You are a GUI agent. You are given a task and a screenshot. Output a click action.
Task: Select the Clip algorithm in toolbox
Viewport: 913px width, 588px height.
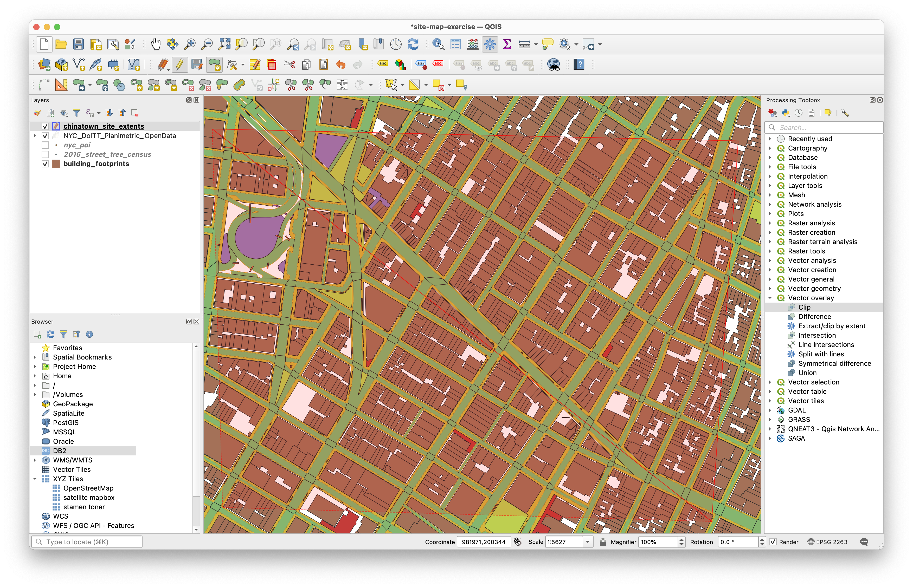(x=804, y=307)
